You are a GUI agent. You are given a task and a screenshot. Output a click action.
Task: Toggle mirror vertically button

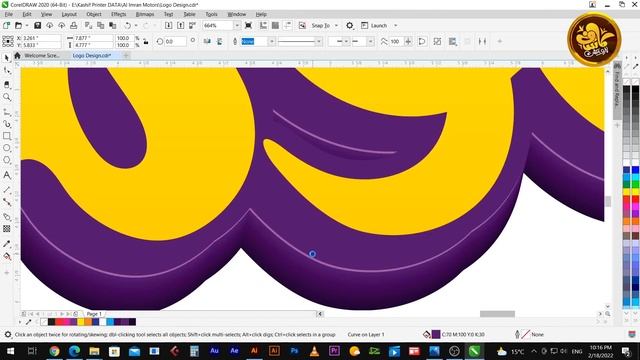point(220,41)
